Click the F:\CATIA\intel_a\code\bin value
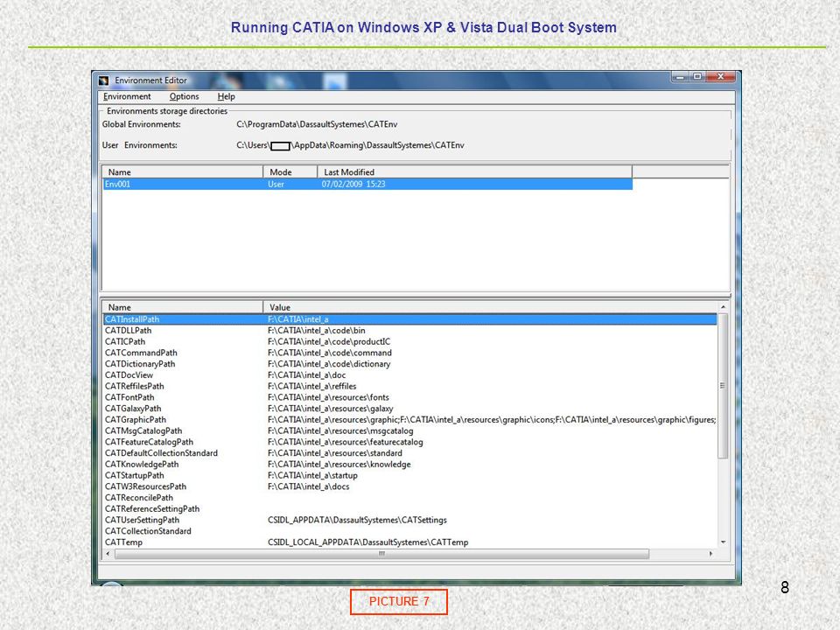 coord(316,331)
